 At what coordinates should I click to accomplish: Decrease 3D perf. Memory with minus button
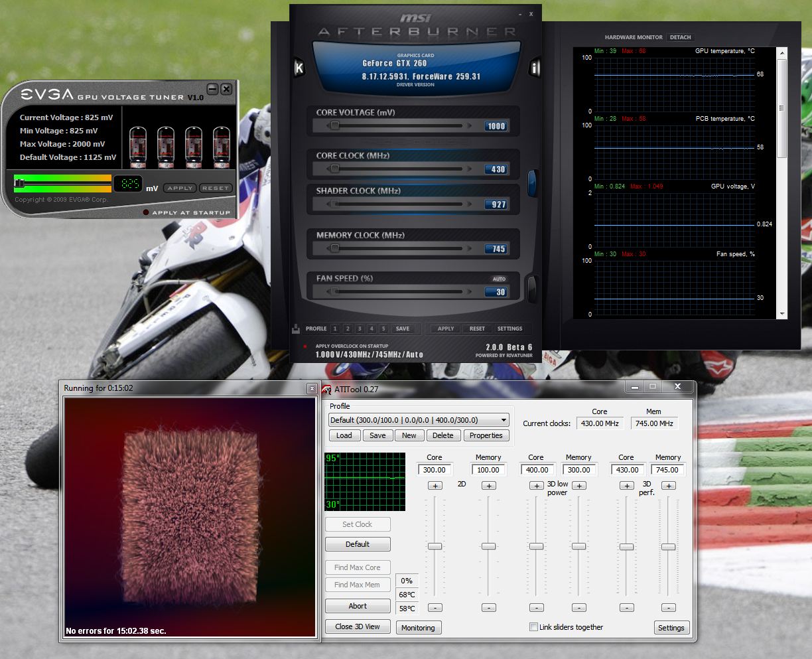669,607
